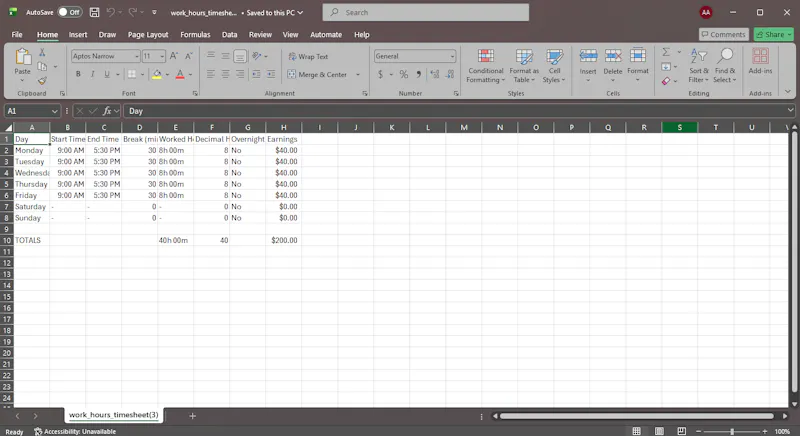
Task: Open the Fill Color dropdown arrow
Action: click(167, 74)
